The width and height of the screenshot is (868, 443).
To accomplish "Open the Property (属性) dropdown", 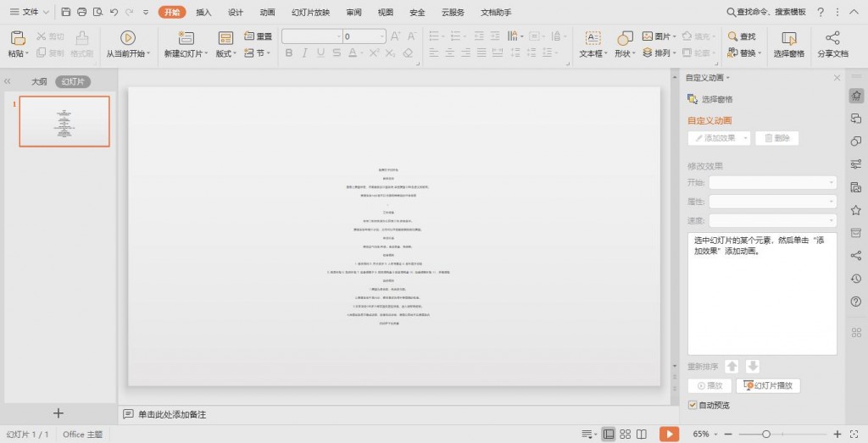I will tap(773, 202).
